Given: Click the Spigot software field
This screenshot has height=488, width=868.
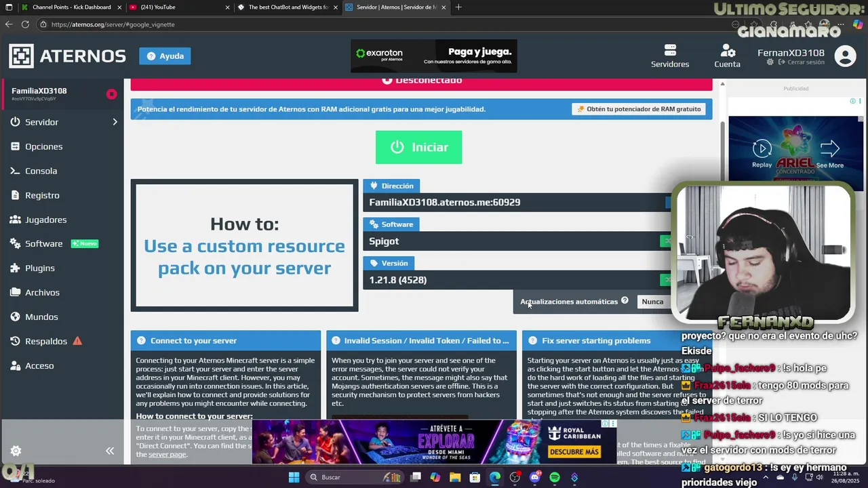Looking at the screenshot, I should 515,241.
